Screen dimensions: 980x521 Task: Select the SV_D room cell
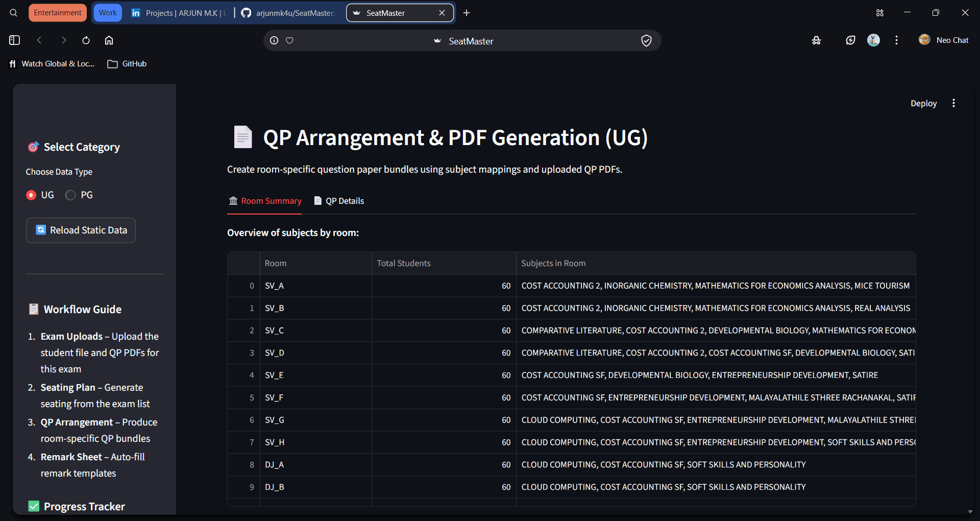pos(316,353)
